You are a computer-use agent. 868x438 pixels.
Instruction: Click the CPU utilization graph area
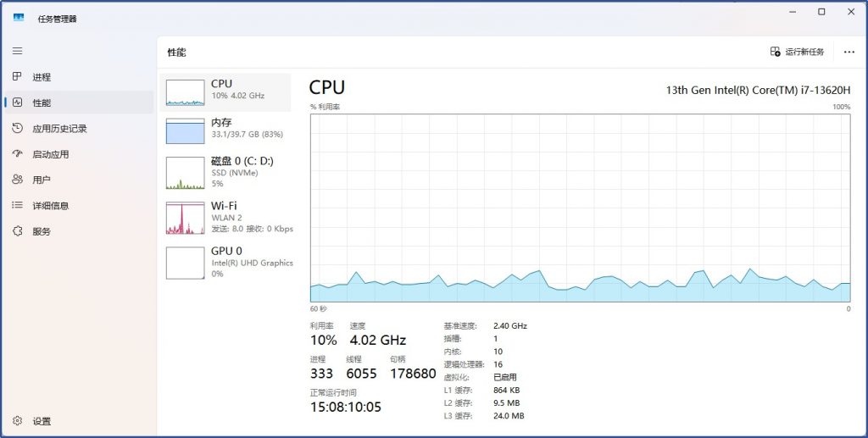click(580, 208)
